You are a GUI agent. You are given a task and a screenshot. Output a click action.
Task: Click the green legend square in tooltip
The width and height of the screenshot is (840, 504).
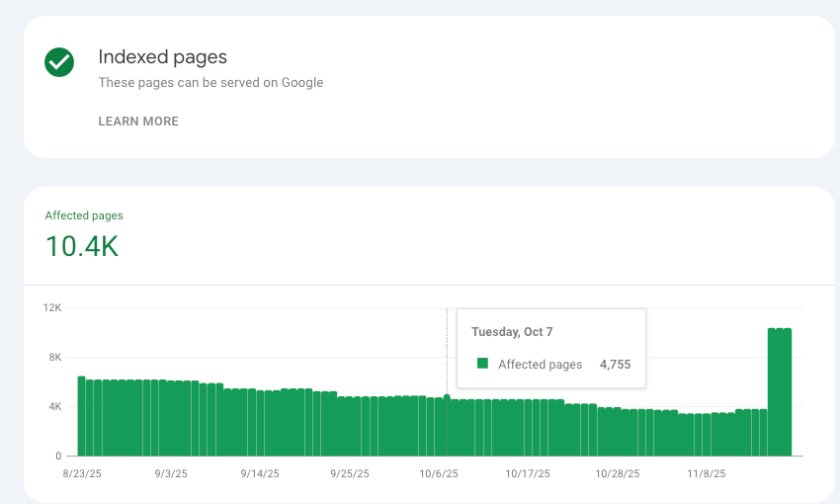pyautogui.click(x=482, y=364)
